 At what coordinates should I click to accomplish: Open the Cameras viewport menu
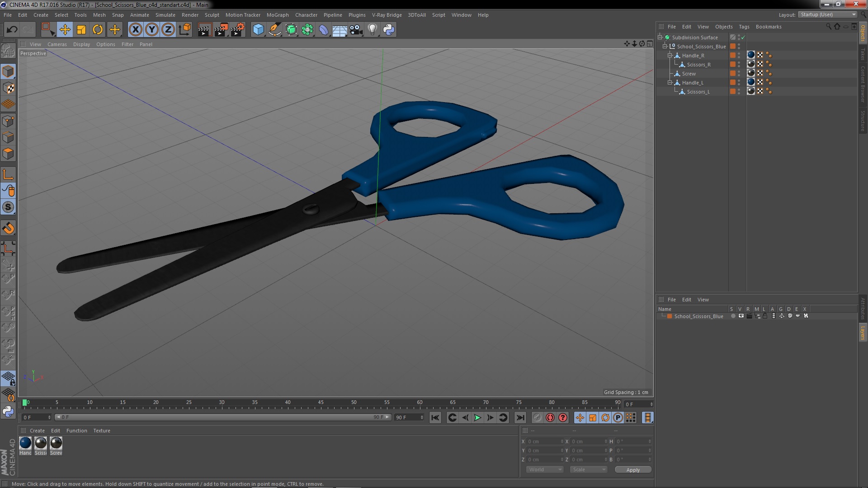tap(57, 44)
